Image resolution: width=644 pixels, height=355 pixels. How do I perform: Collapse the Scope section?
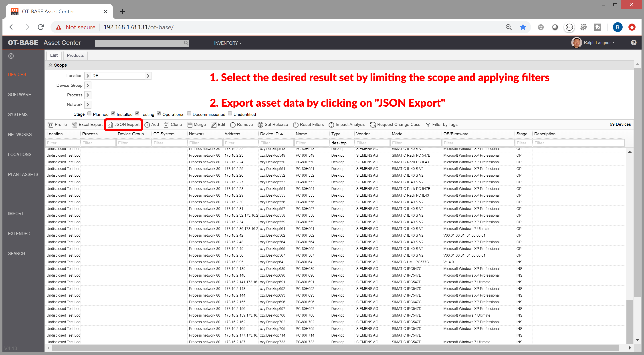click(x=50, y=65)
